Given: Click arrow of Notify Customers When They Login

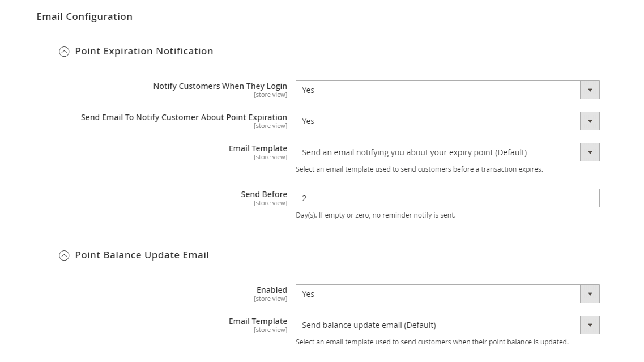Looking at the screenshot, I should (590, 90).
